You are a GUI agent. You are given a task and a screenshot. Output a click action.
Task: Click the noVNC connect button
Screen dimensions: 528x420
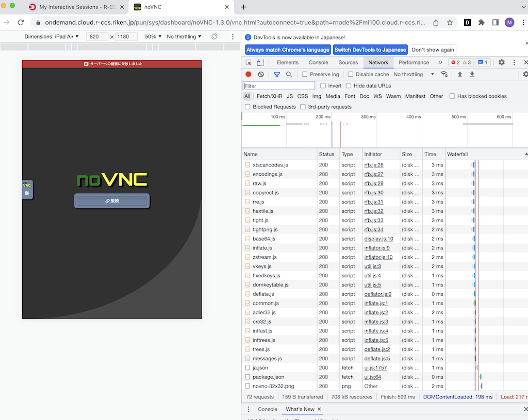coord(112,201)
